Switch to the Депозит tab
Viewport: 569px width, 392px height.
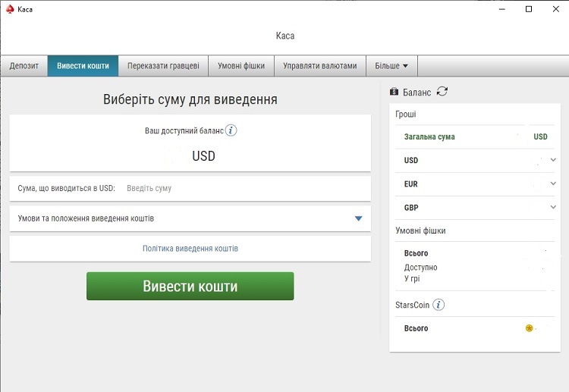pyautogui.click(x=24, y=66)
